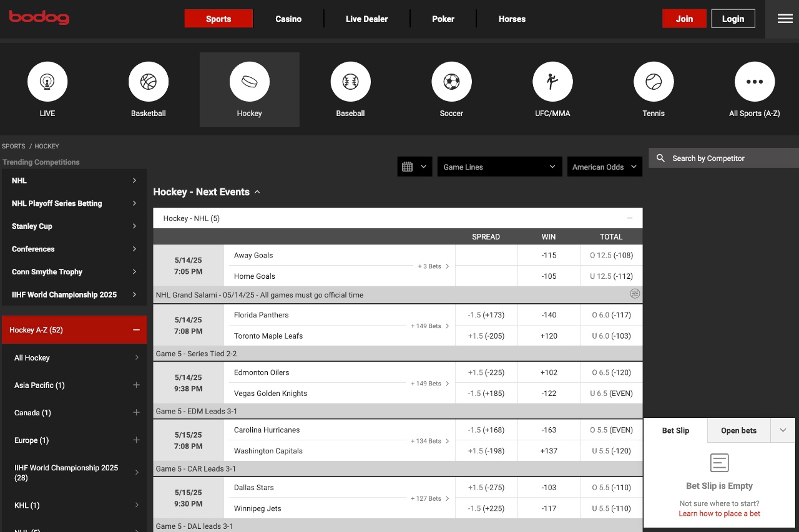Select Washington Capitals +137 moneyline
799x532 pixels.
pos(549,450)
